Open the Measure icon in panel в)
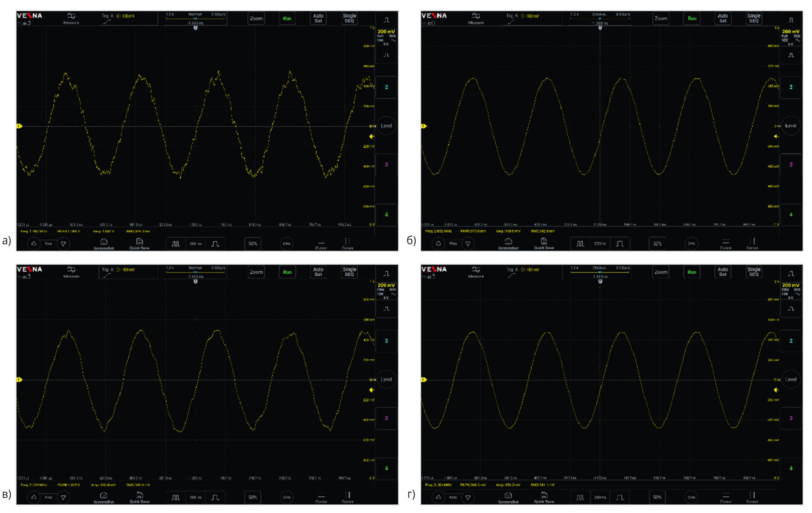This screenshot has height=513, width=812. (x=71, y=270)
